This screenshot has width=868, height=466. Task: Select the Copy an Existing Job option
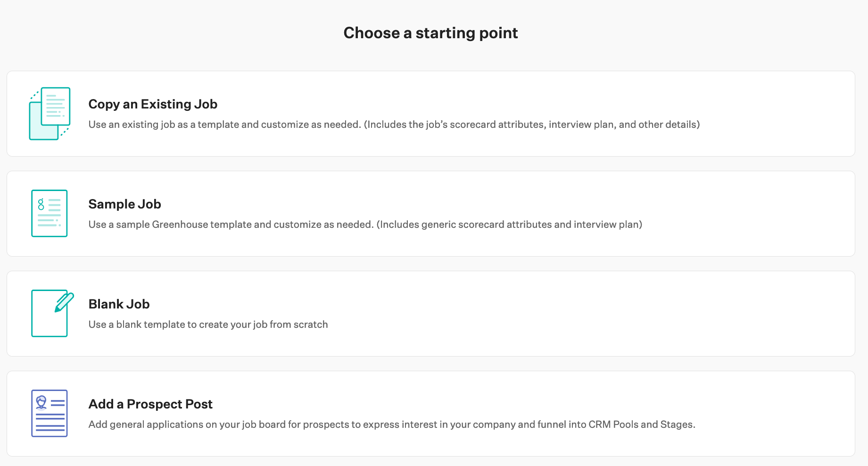pyautogui.click(x=430, y=113)
